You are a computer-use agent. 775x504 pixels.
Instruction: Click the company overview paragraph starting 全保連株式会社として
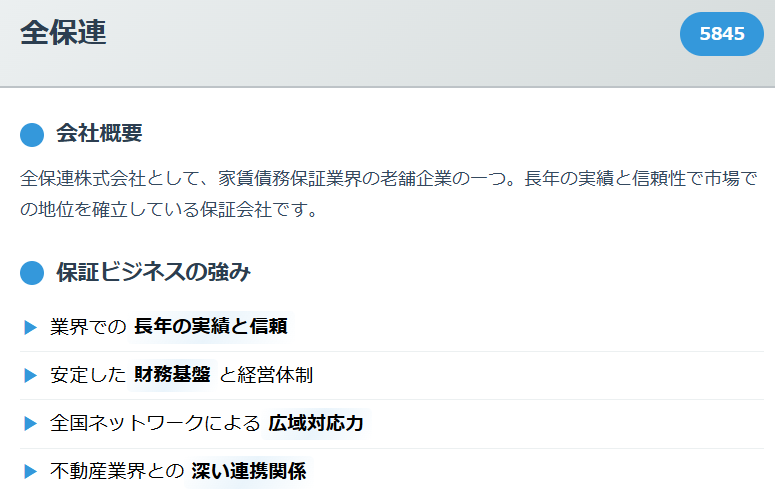coord(388,194)
